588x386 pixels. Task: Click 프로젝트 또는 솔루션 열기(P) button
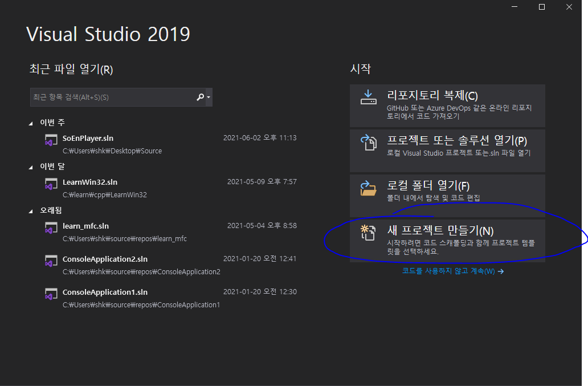[447, 151]
